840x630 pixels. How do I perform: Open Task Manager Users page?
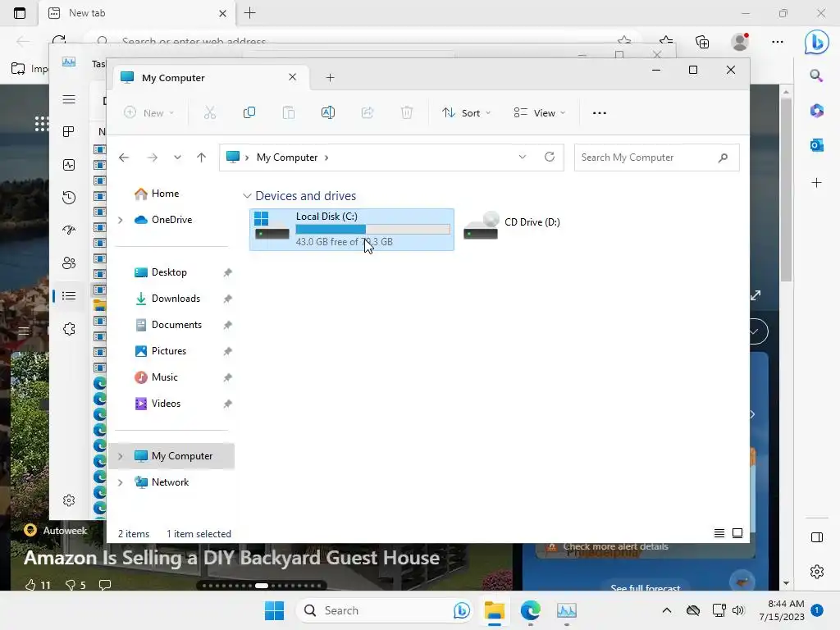pyautogui.click(x=69, y=263)
